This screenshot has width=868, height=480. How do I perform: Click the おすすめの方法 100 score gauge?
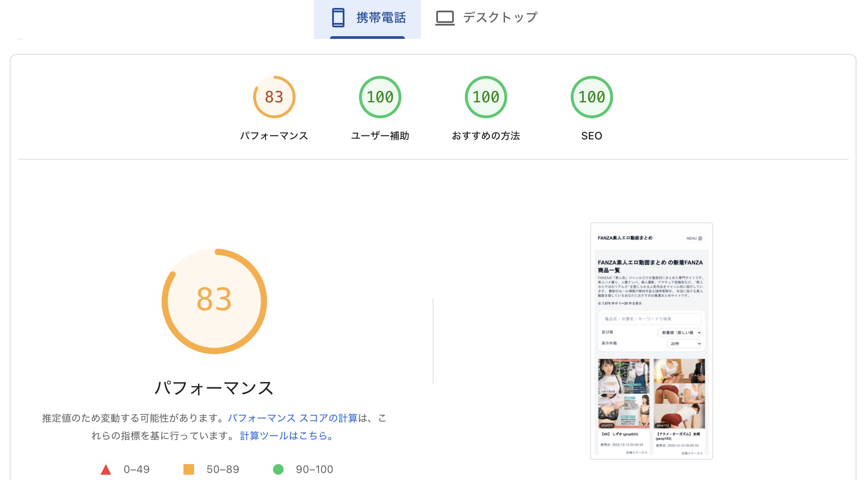486,96
